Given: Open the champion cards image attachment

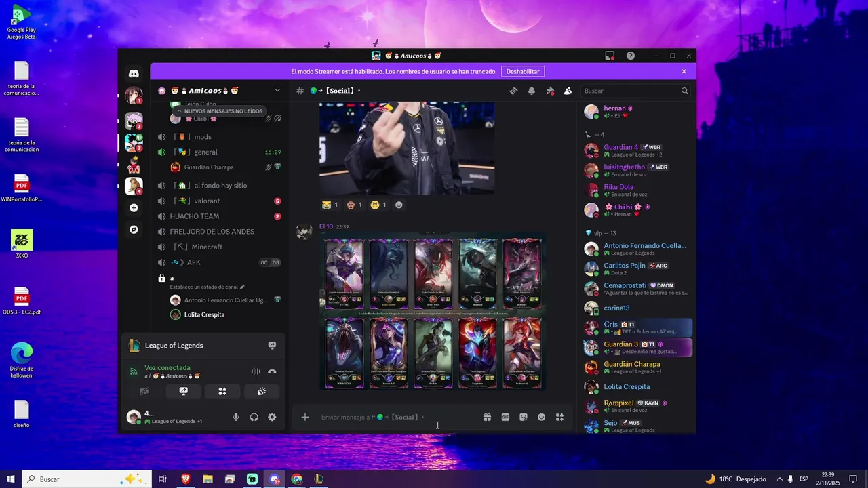Looking at the screenshot, I should (x=432, y=311).
